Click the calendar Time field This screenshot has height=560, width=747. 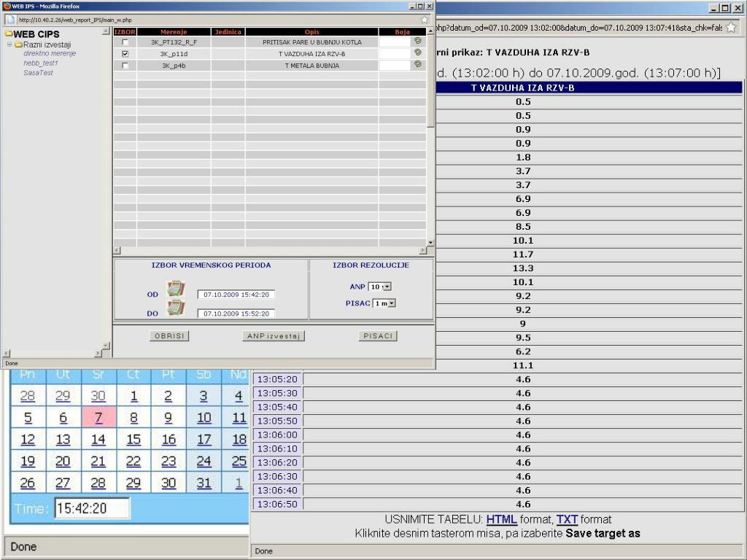click(x=92, y=508)
